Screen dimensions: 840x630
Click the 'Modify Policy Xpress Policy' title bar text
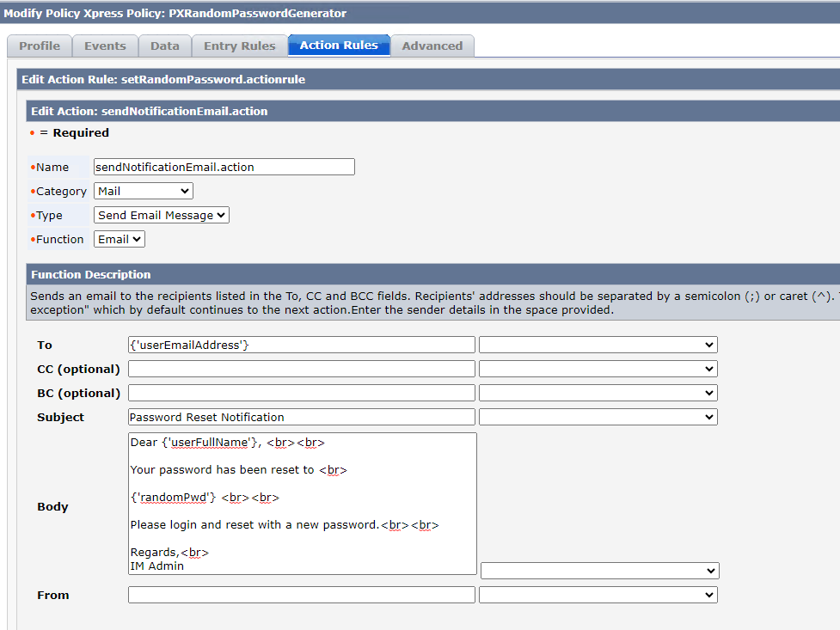(175, 14)
